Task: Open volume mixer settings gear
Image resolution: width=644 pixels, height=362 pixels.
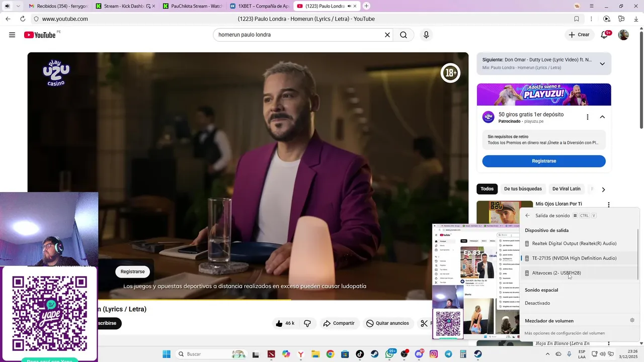Action: coord(632,320)
